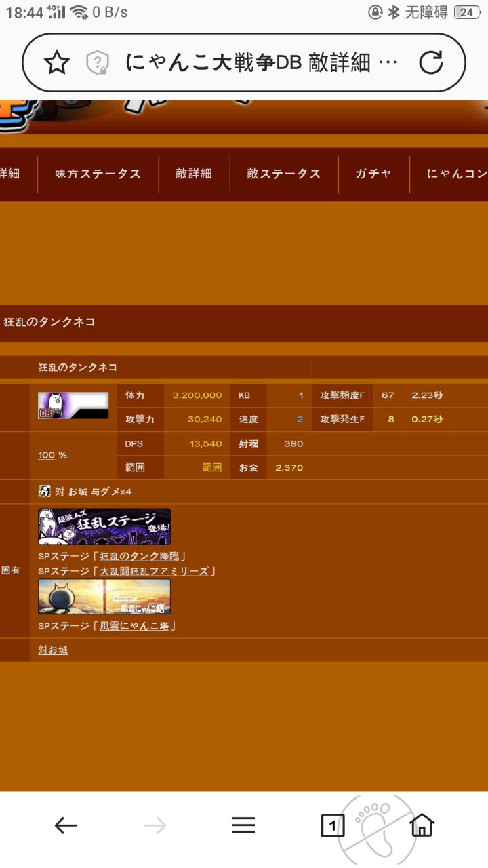Image resolution: width=488 pixels, height=868 pixels.
Task: Bookmark page with the star icon
Action: tap(57, 63)
